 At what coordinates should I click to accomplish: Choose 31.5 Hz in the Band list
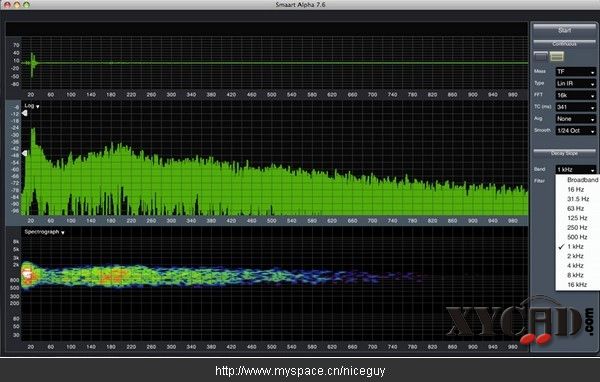point(578,199)
